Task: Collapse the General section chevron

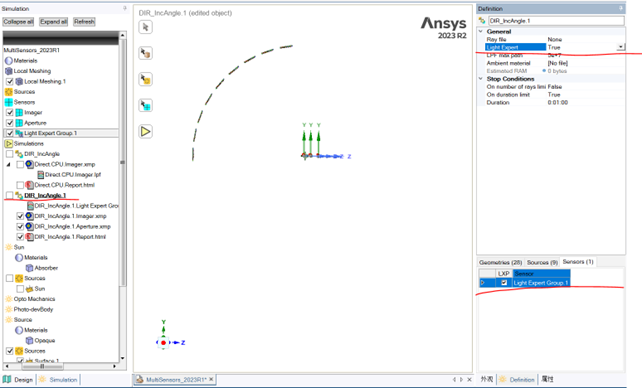Action: pyautogui.click(x=481, y=32)
